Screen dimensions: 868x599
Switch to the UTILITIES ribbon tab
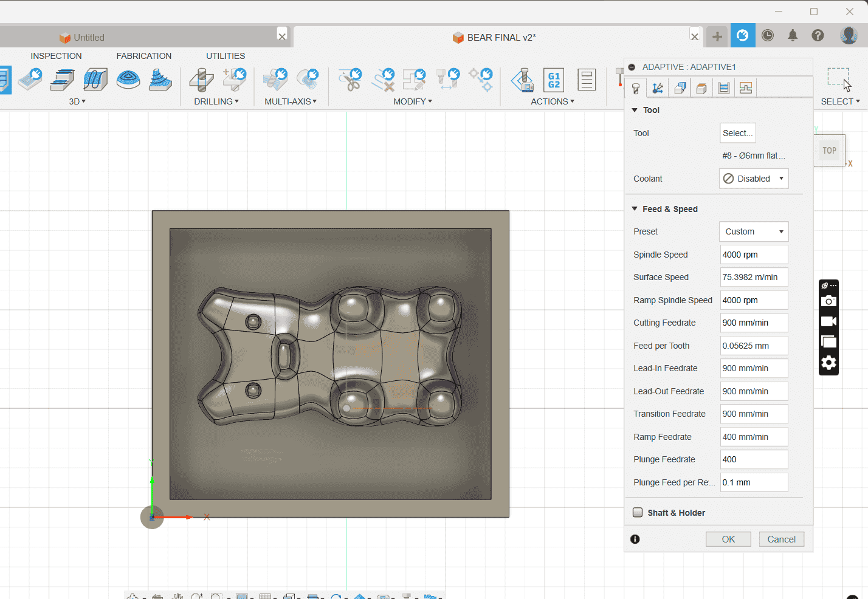click(x=226, y=56)
